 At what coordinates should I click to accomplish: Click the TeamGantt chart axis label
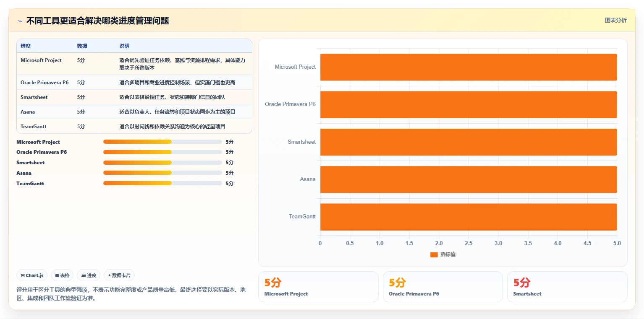point(302,217)
